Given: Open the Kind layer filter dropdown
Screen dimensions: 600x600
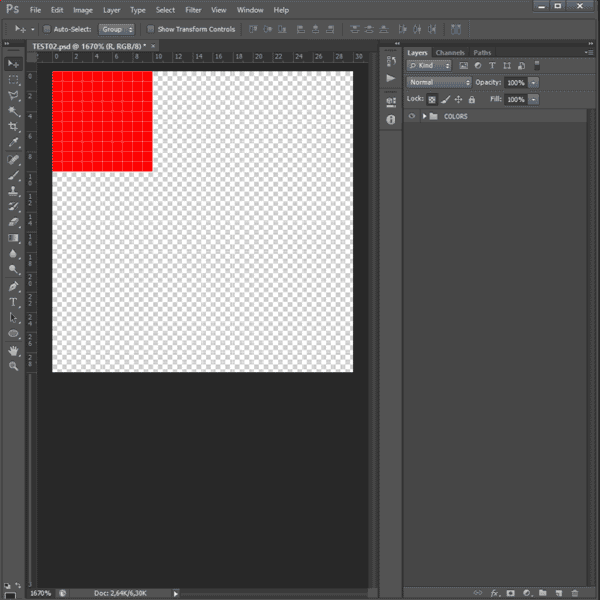Looking at the screenshot, I should point(429,65).
